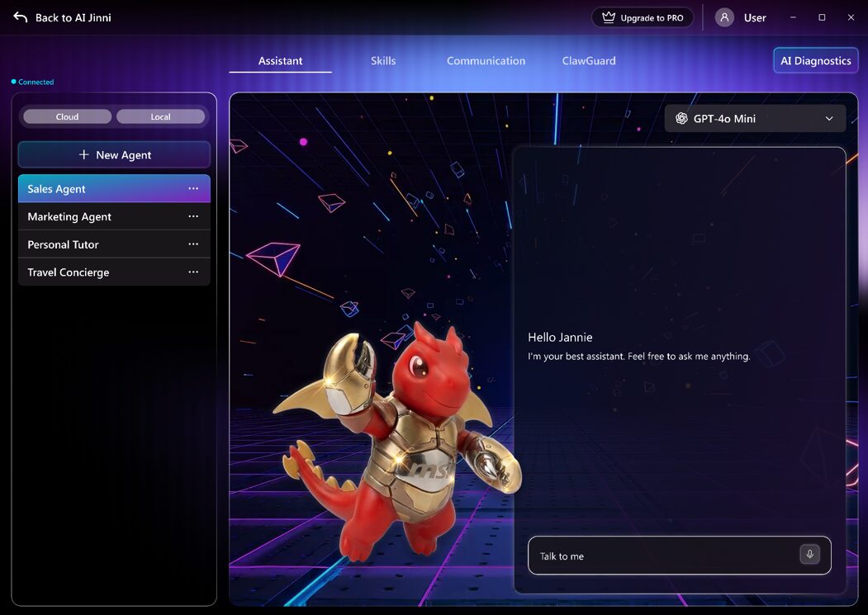Maximize the application window

822,17
